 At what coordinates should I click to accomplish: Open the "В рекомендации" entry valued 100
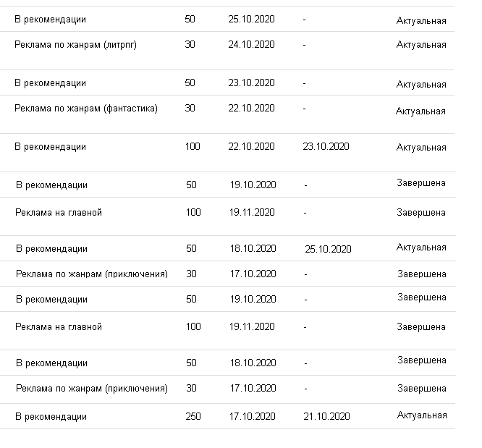(50, 147)
